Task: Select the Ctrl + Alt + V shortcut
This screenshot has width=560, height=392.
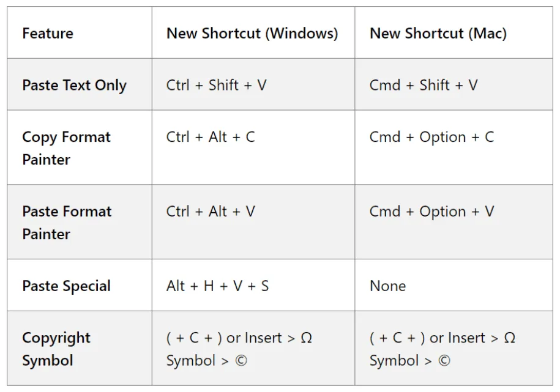Action: click(211, 212)
